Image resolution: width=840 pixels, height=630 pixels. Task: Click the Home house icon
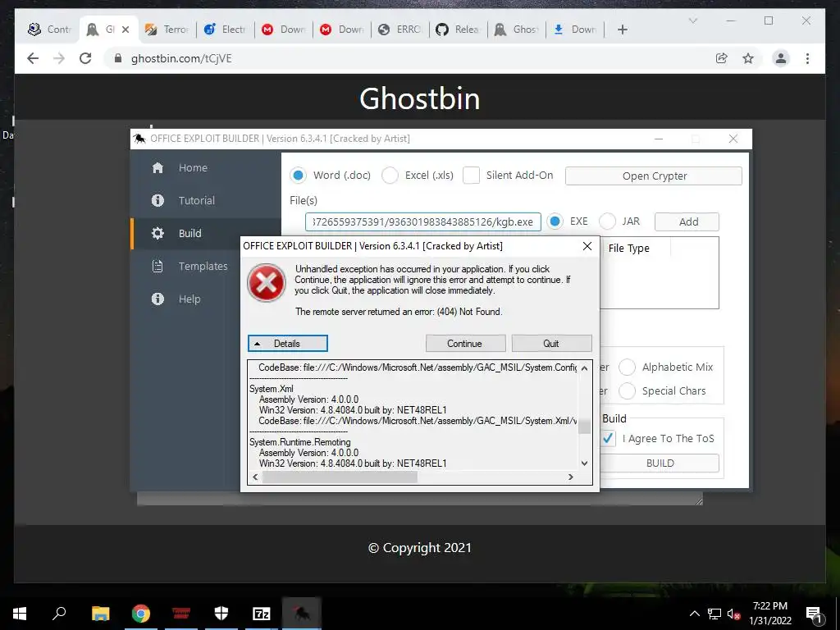pos(157,167)
